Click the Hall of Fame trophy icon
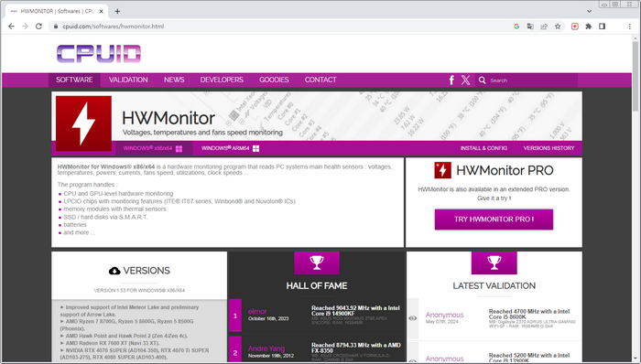Screen dimensions: 641x364 tap(317, 262)
